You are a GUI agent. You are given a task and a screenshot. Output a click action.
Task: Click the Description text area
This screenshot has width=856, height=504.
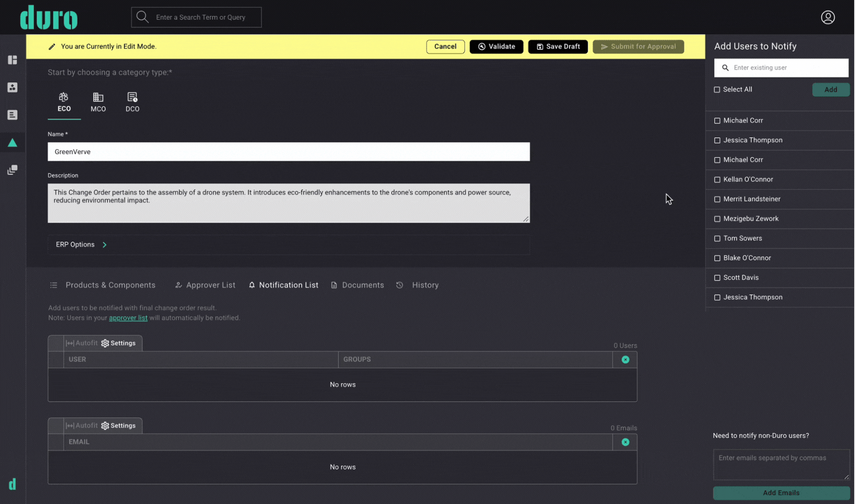click(x=289, y=203)
